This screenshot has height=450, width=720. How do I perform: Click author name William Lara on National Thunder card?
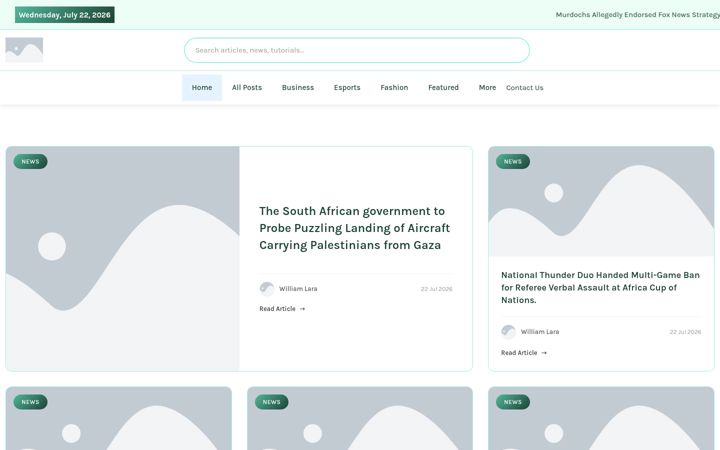pyautogui.click(x=540, y=332)
